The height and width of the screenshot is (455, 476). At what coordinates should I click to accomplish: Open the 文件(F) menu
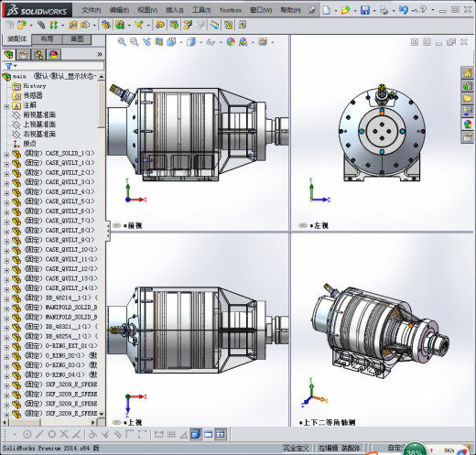coord(92,10)
